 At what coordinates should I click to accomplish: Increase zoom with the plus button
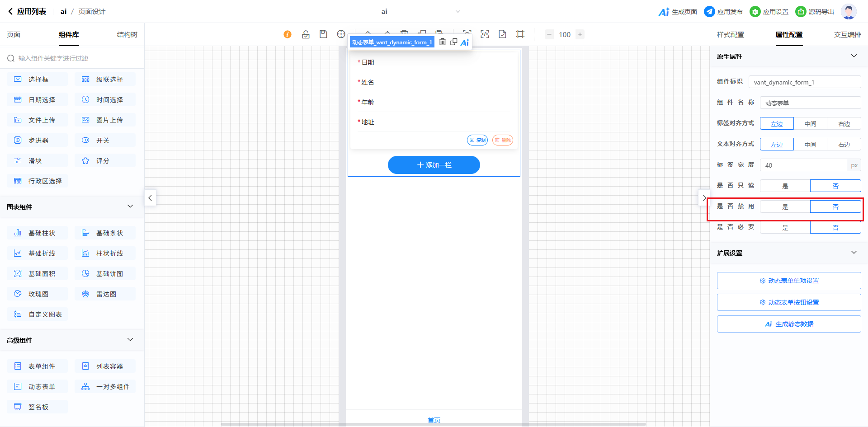point(580,34)
